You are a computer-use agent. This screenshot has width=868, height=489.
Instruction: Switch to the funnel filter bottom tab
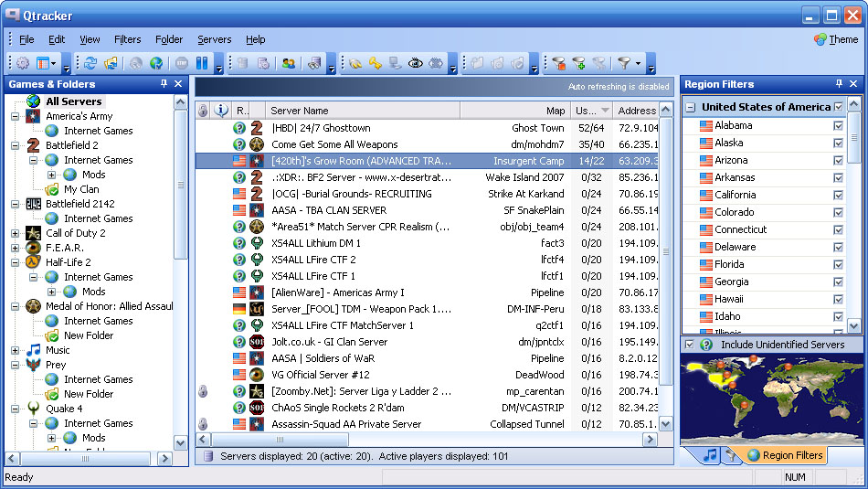731,455
